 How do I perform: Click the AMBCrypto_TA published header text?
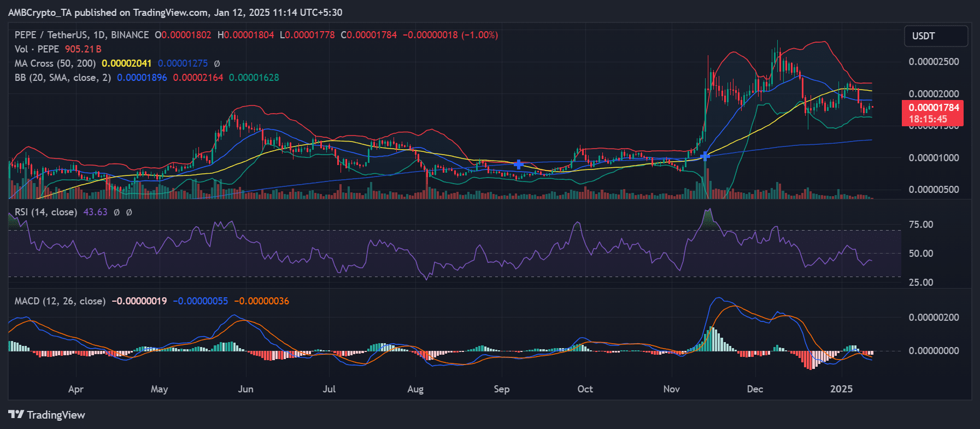(x=175, y=12)
